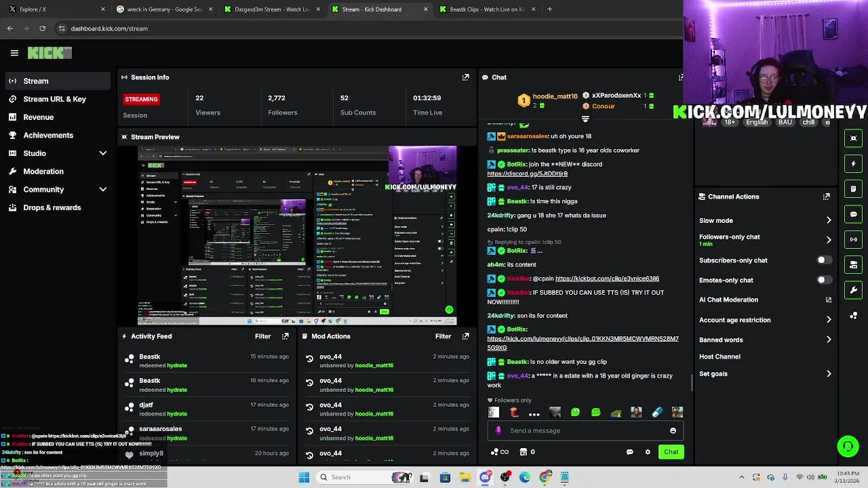Open chat settings gear icon
This screenshot has height=488, width=868.
tap(648, 452)
